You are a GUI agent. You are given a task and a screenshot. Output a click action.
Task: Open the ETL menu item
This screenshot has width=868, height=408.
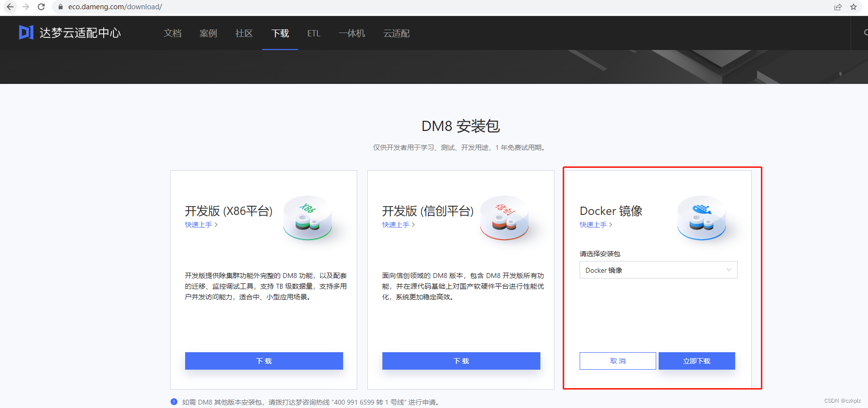[x=314, y=33]
